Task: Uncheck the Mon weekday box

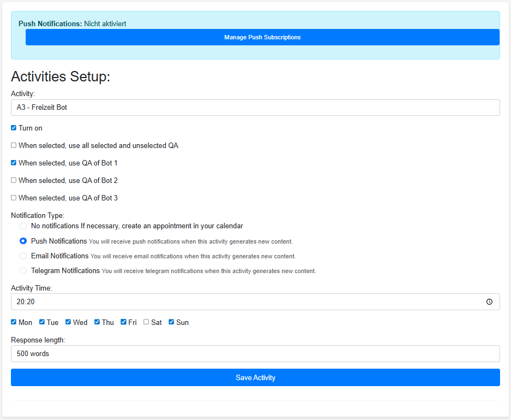Action: point(13,322)
